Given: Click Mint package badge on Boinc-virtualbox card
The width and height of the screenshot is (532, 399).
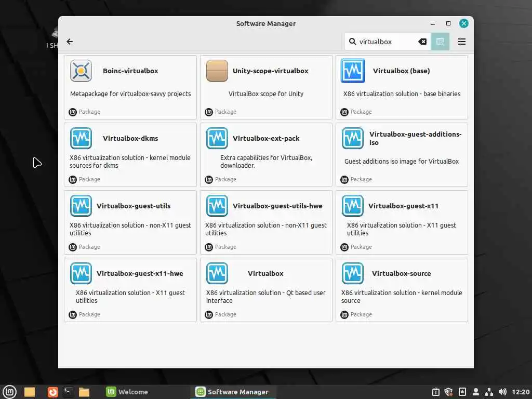Looking at the screenshot, I should (x=73, y=112).
